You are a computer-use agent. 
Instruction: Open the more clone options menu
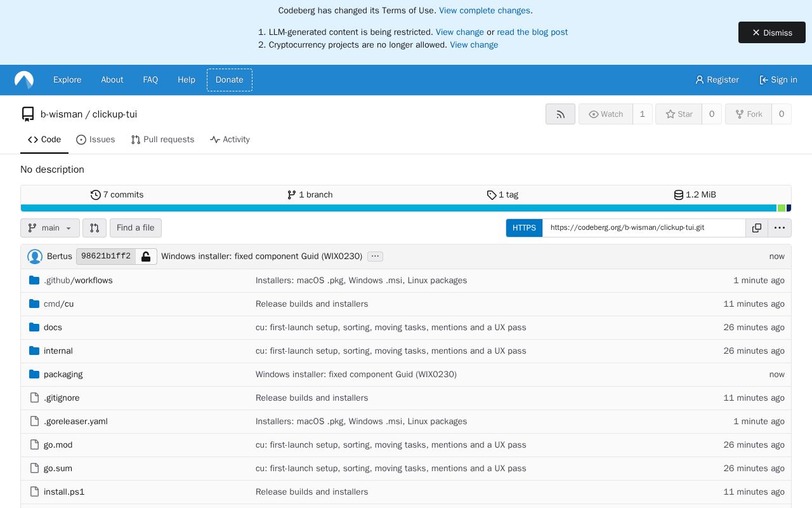[780, 228]
